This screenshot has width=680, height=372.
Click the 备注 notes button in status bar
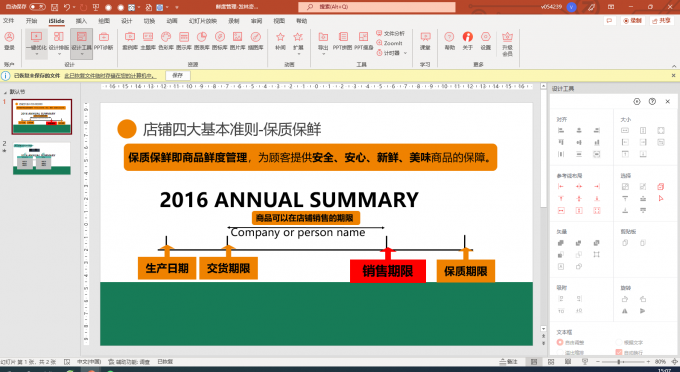[508, 362]
